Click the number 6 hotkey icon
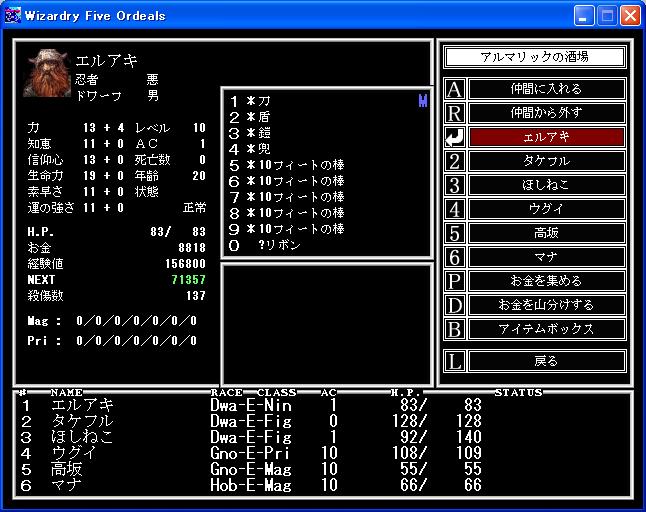 [454, 257]
